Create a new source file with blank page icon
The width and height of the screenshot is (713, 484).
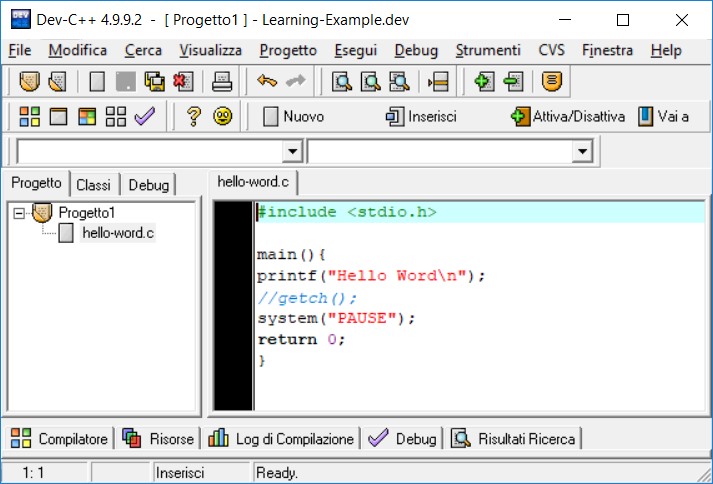(97, 82)
